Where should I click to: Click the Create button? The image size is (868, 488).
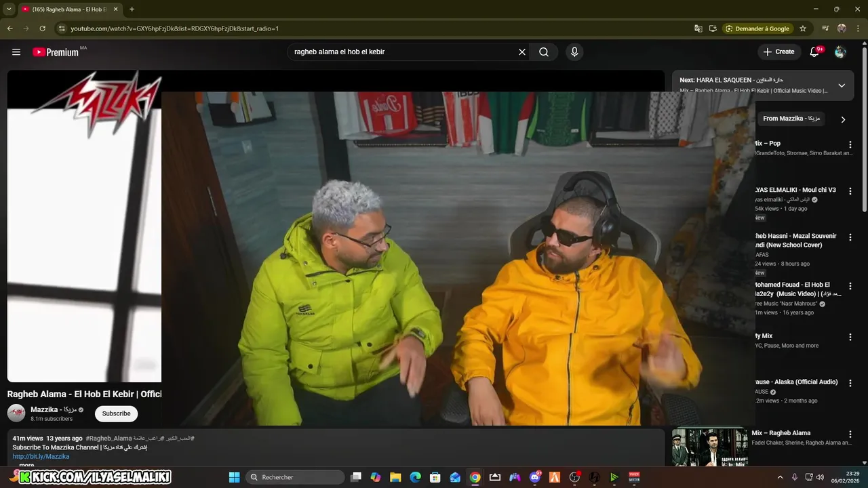point(778,52)
